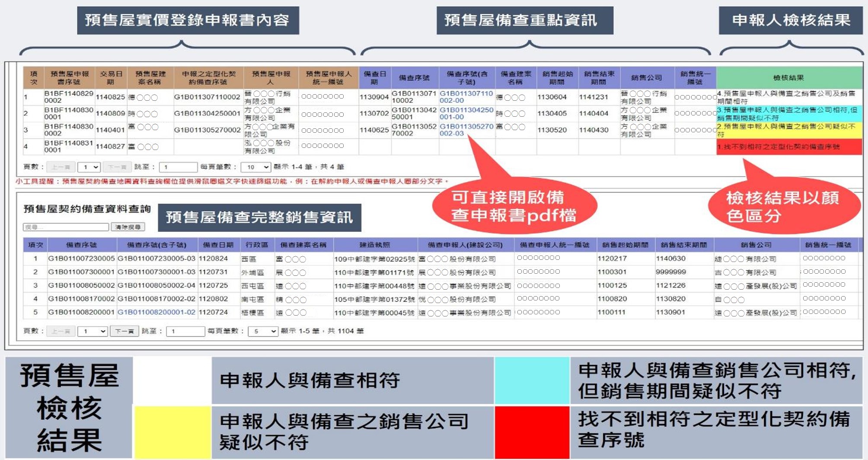868x460 pixels.
Task: Open link G1B011008200001-02 in sales table
Action: [x=156, y=312]
